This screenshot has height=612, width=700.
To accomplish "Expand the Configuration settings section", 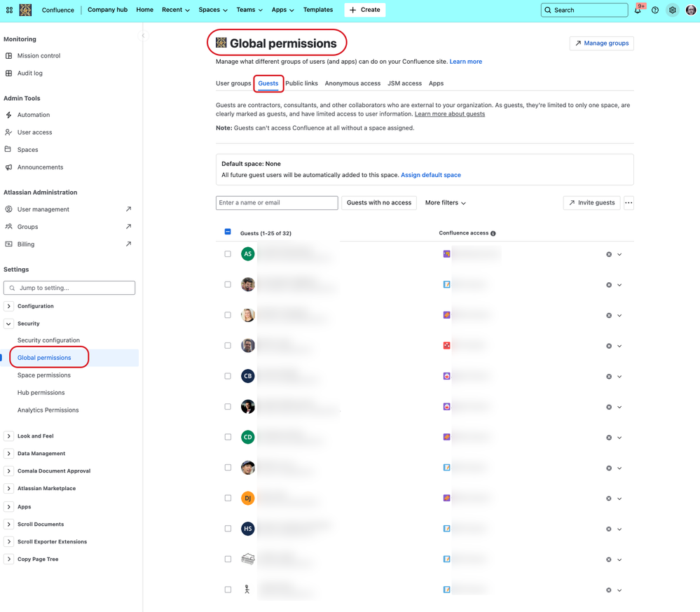I will tap(8, 306).
